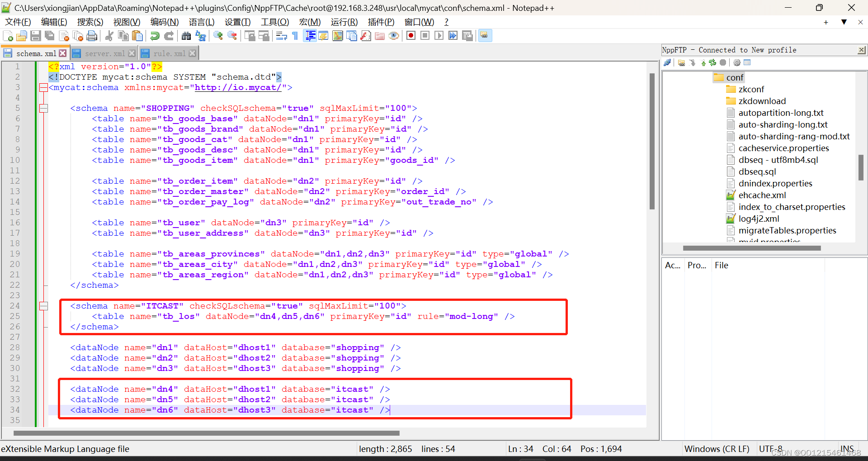Image resolution: width=868 pixels, height=461 pixels.
Task: Follow the http://io.mycat/ link
Action: [x=238, y=87]
